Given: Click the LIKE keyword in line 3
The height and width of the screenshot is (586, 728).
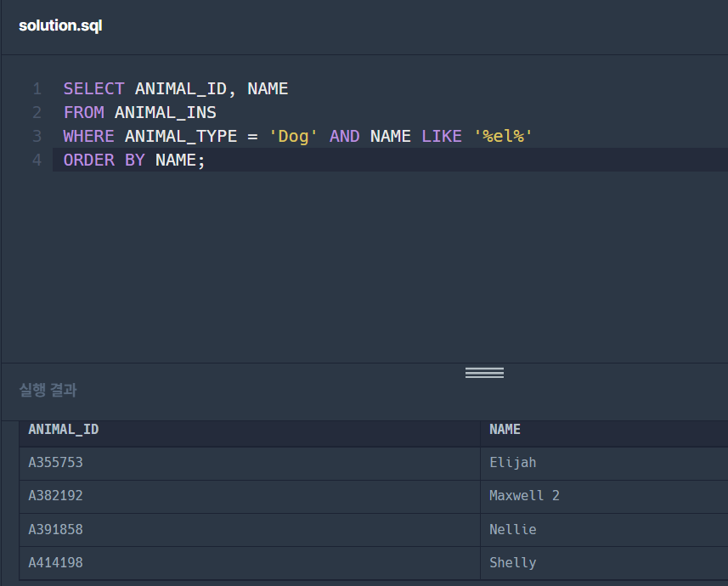Looking at the screenshot, I should (442, 136).
